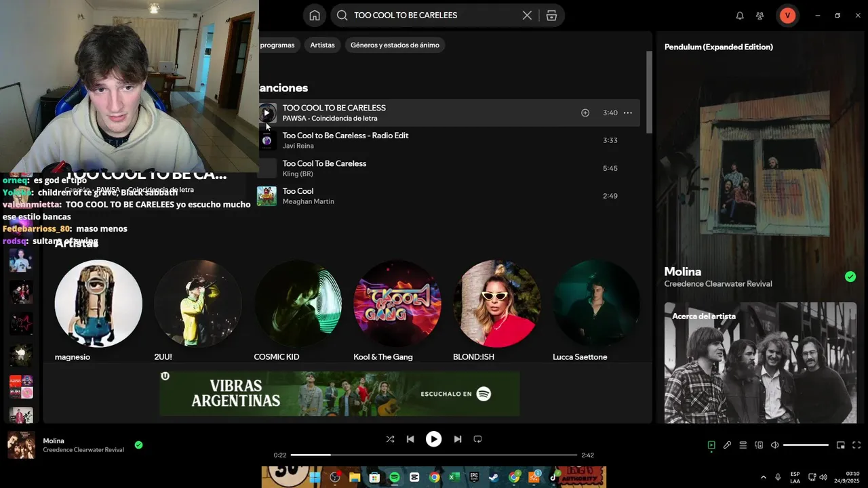
Task: Open the notifications bell icon
Action: pyautogui.click(x=740, y=15)
